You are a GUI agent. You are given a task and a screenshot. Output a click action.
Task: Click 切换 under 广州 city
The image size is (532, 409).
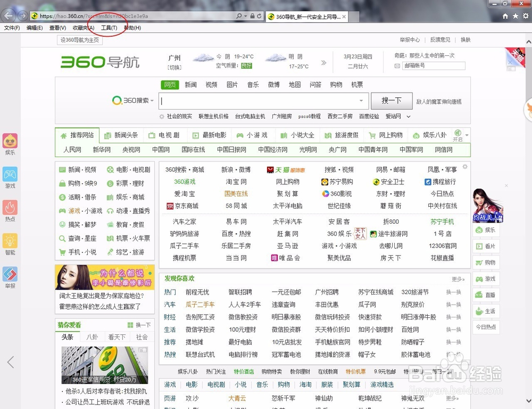tap(174, 67)
